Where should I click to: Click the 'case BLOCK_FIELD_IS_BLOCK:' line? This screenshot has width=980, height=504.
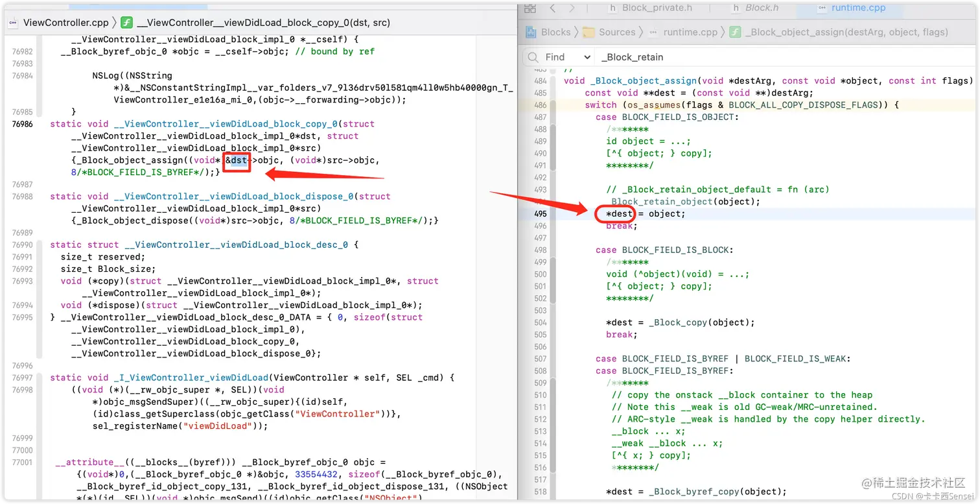(x=663, y=250)
